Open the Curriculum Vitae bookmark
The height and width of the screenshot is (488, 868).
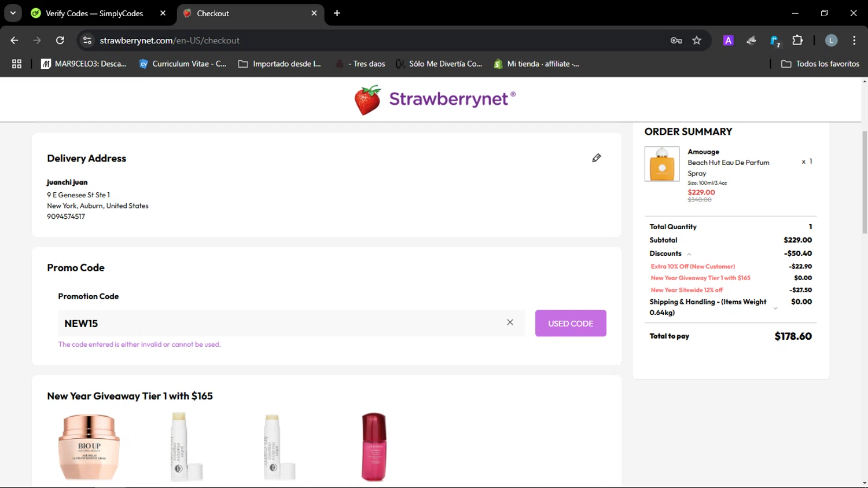pos(183,64)
